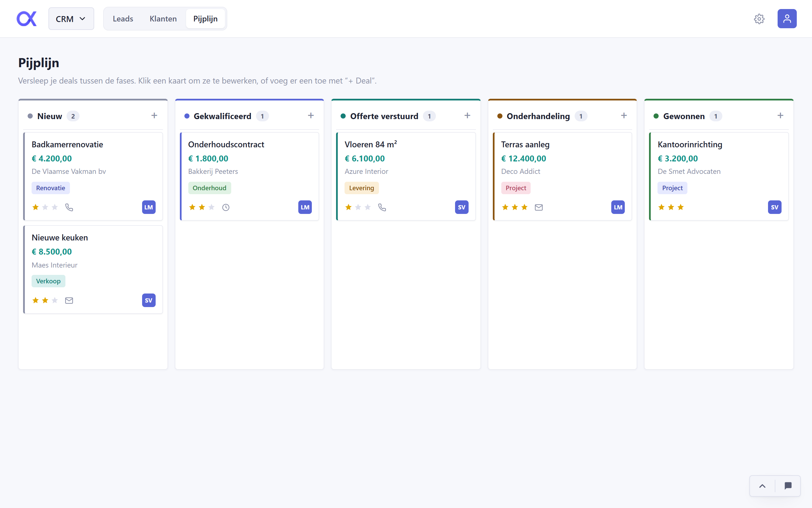Switch to the Klanten tab
Screen dimensions: 812x508
[x=163, y=19]
